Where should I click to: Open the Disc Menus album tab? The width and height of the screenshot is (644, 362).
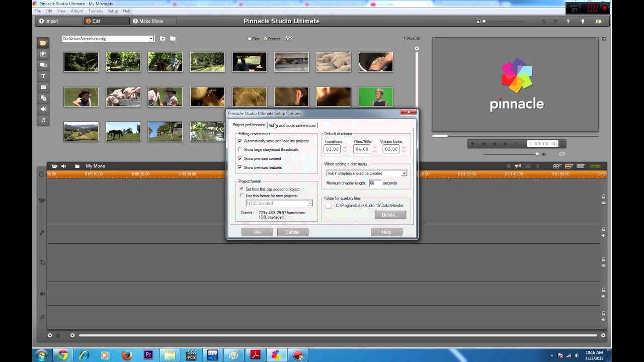click(43, 98)
